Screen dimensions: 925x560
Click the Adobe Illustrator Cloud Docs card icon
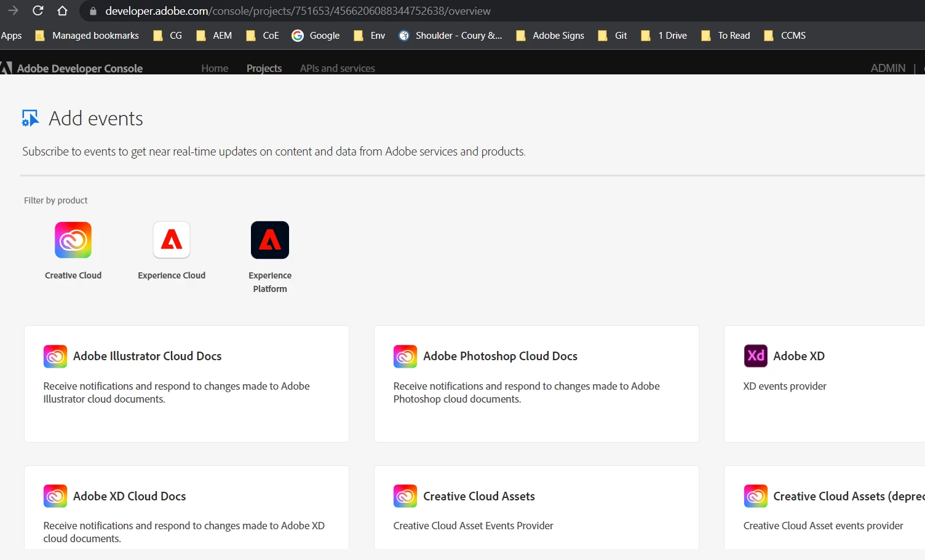(55, 357)
